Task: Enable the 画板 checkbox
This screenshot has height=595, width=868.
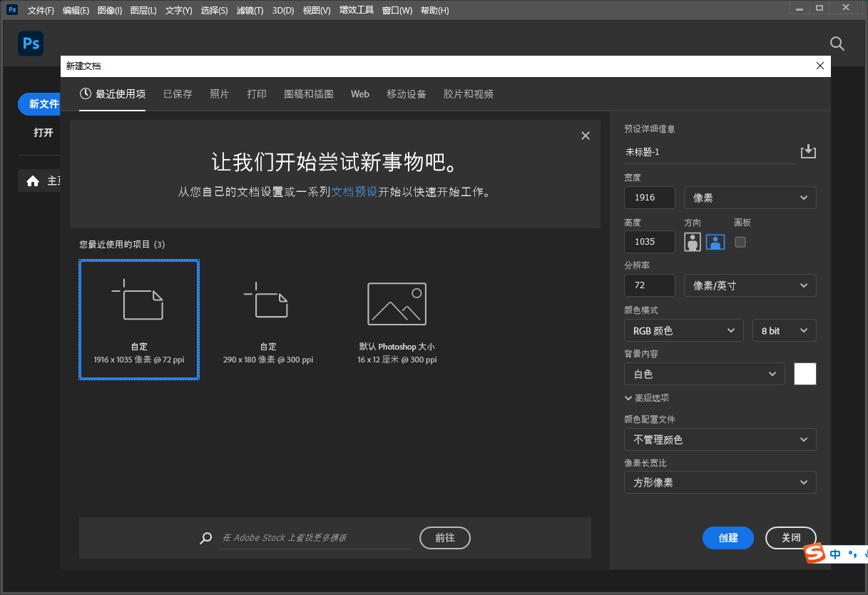Action: (x=740, y=242)
